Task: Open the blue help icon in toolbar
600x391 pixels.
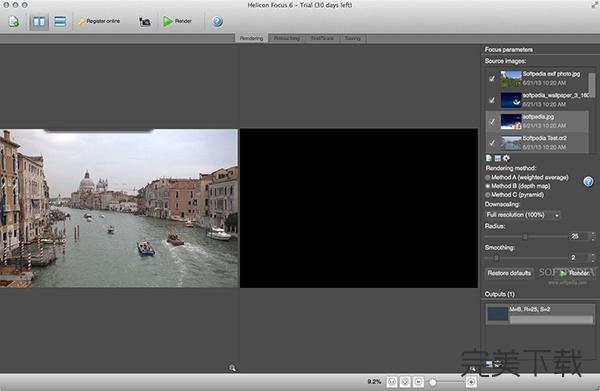Action: coord(217,21)
